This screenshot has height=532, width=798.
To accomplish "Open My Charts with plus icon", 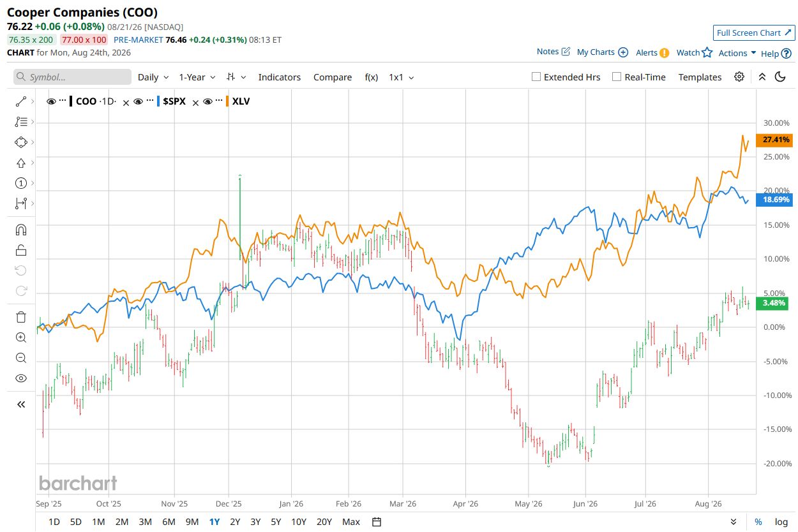I will (603, 52).
